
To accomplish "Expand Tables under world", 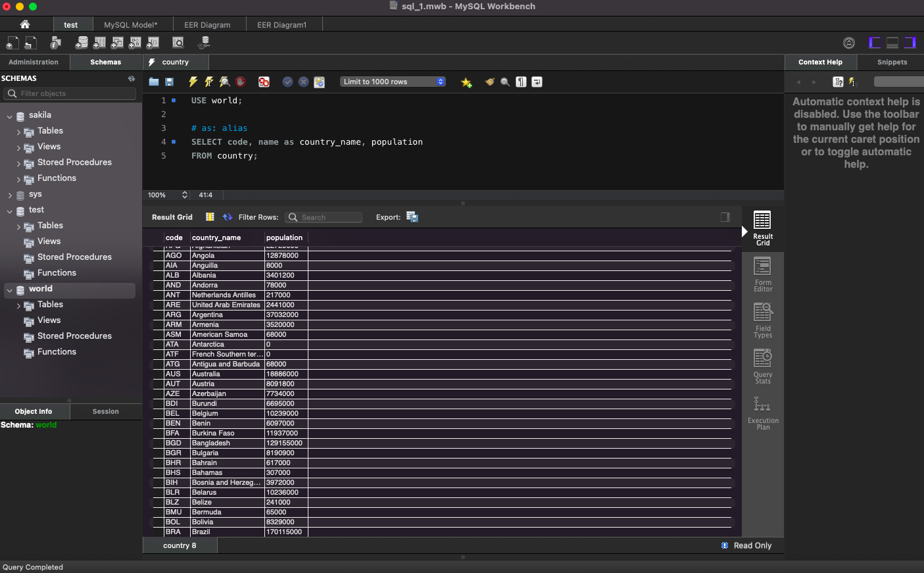I will pyautogui.click(x=18, y=306).
